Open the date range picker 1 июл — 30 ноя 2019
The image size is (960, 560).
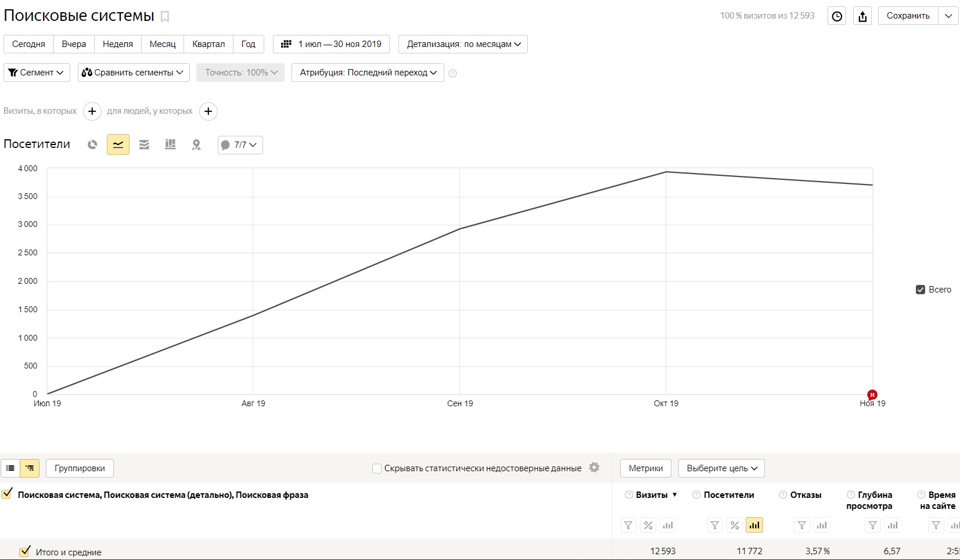331,44
